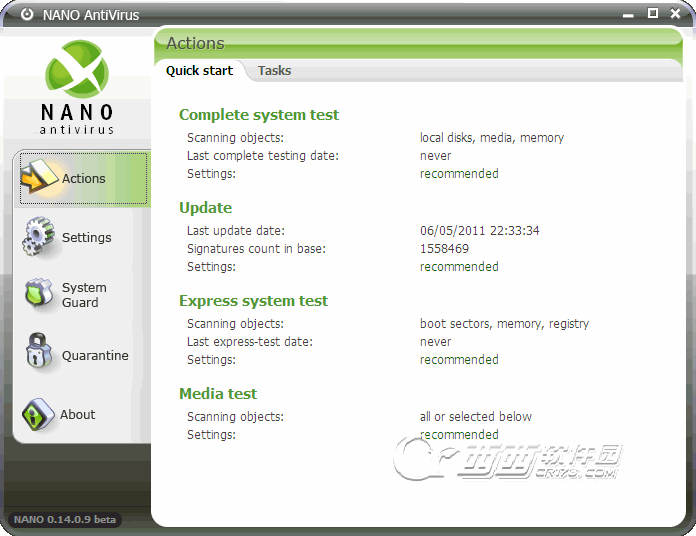Click the NANO 0.14.0.9 beta version badge
The image size is (696, 536).
click(65, 520)
